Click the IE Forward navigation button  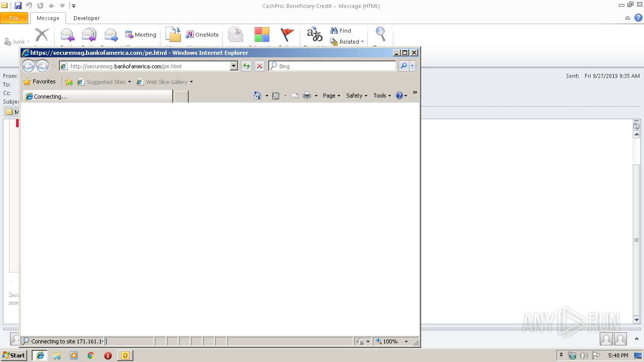(x=43, y=66)
